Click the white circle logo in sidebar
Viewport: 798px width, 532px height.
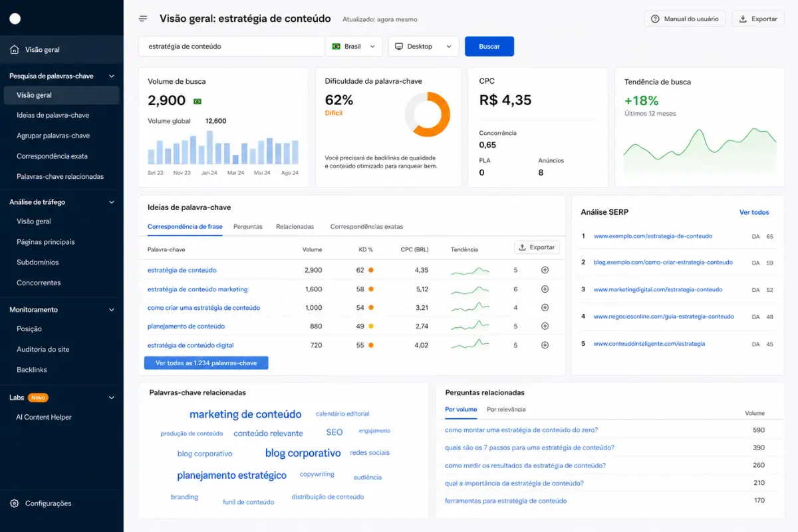pos(15,19)
